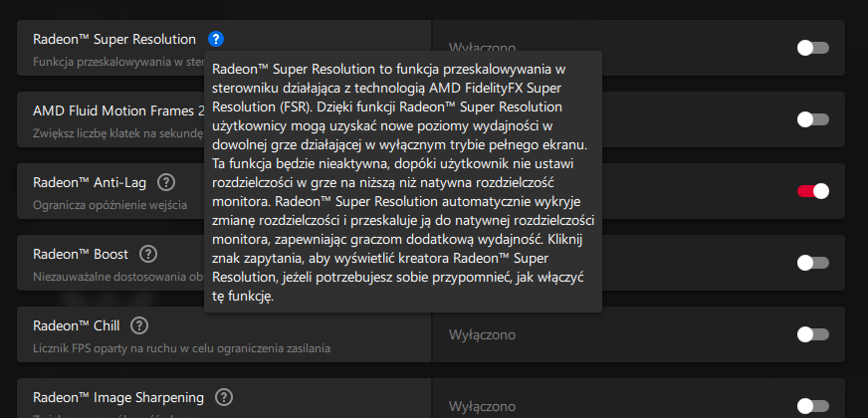The height and width of the screenshot is (418, 868).
Task: Turn on AMD Fluid Motion Frames switch
Action: [812, 119]
